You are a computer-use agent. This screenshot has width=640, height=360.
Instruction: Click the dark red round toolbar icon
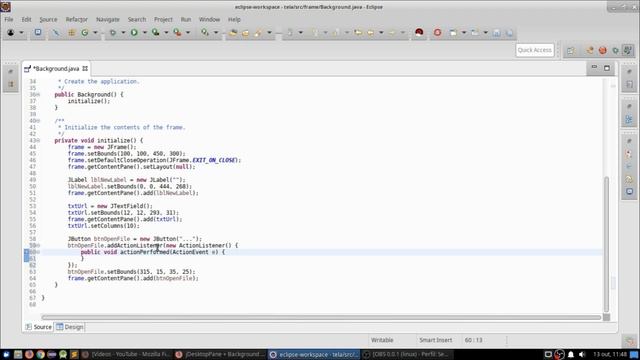(x=419, y=32)
